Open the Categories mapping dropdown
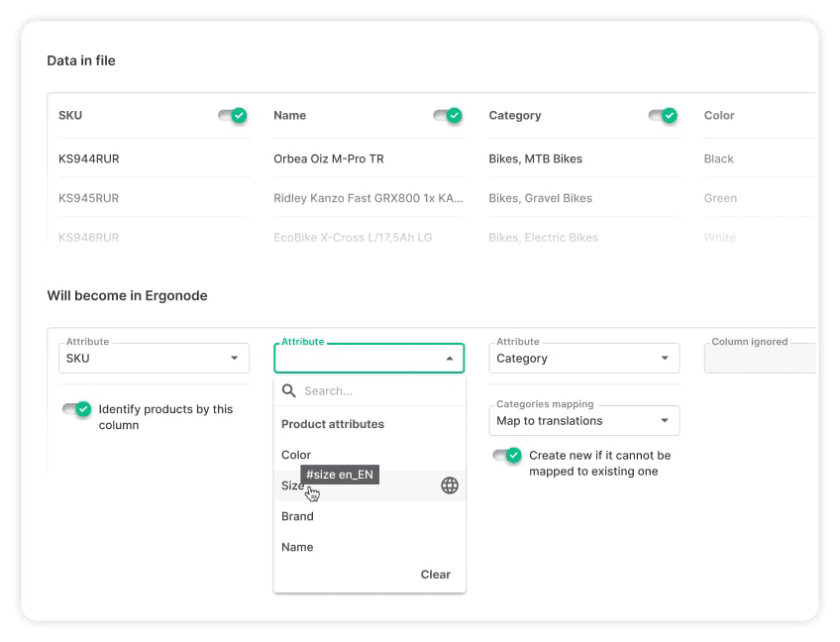Image resolution: width=840 pixels, height=642 pixels. [x=664, y=421]
